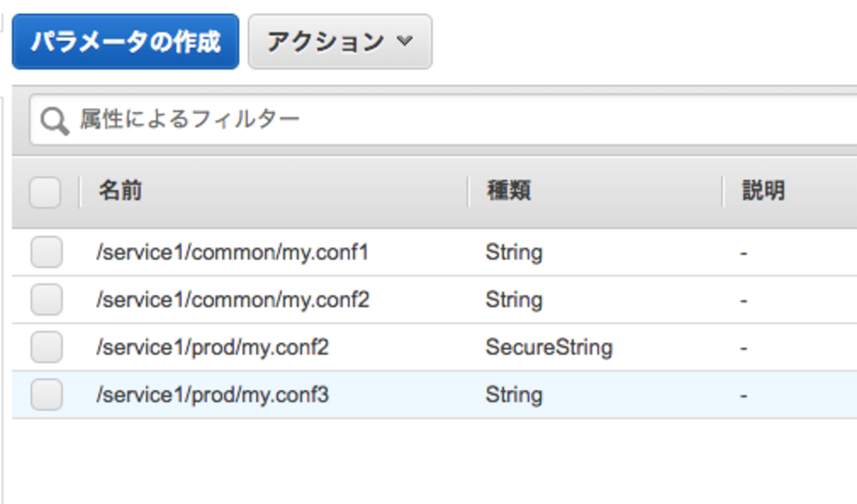Tick checkbox for /service1/prod/my.conf3 row
Viewport: 857px width, 504px height.
(x=46, y=395)
